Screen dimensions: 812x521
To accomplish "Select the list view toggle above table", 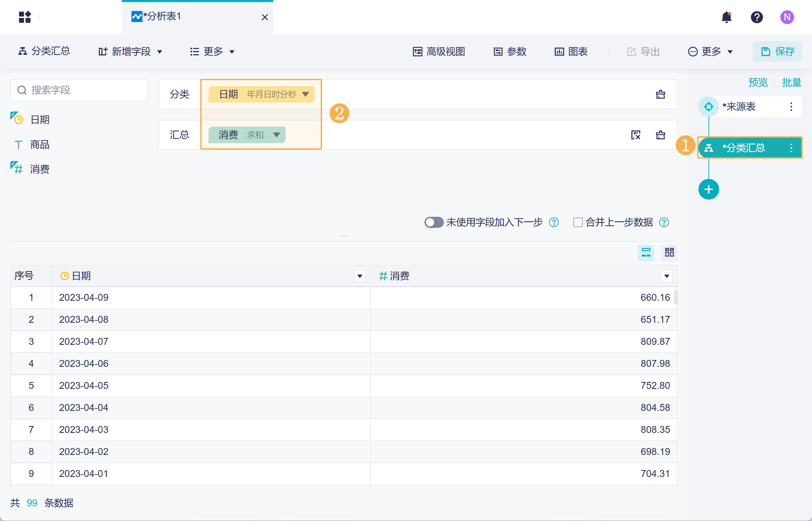I will [646, 253].
